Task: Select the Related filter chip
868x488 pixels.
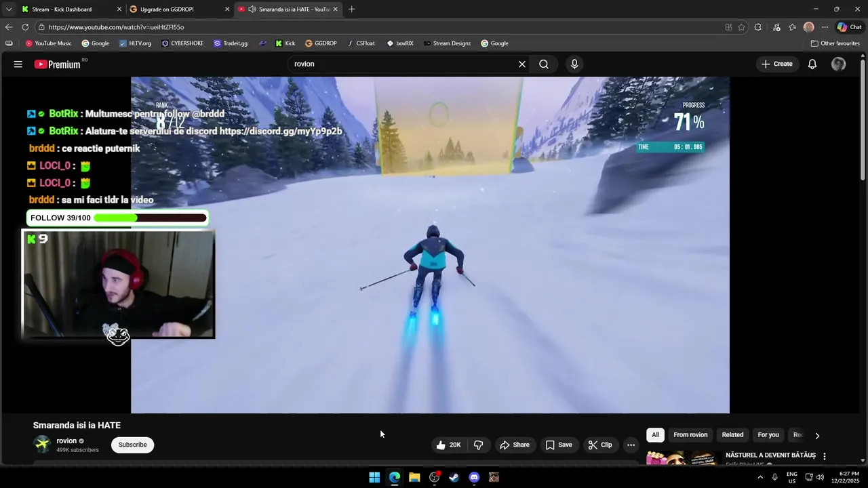Action: pyautogui.click(x=732, y=435)
